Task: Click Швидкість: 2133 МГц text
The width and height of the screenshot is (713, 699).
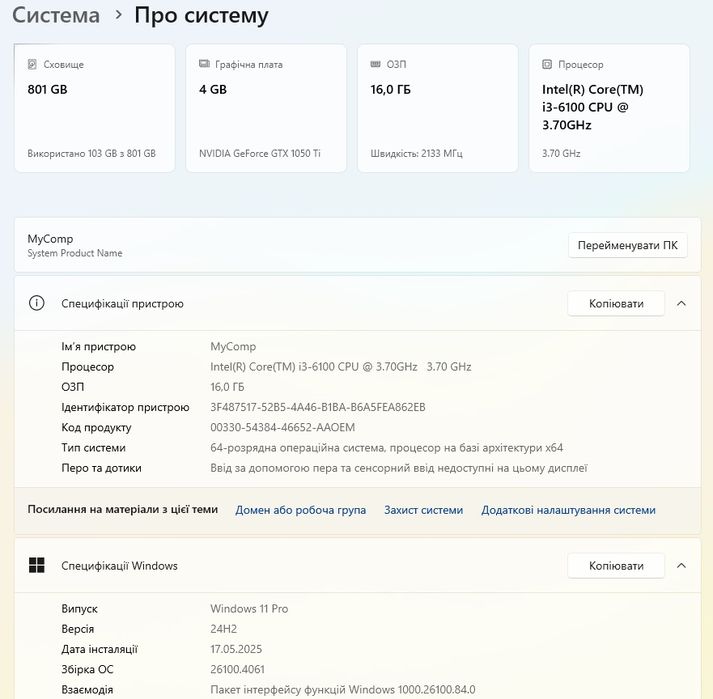Action: tap(417, 153)
